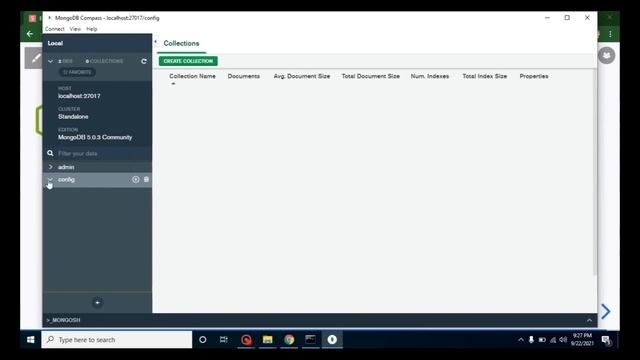Click the Properties column header
Viewport: 640px width, 360px height.
pos(534,76)
